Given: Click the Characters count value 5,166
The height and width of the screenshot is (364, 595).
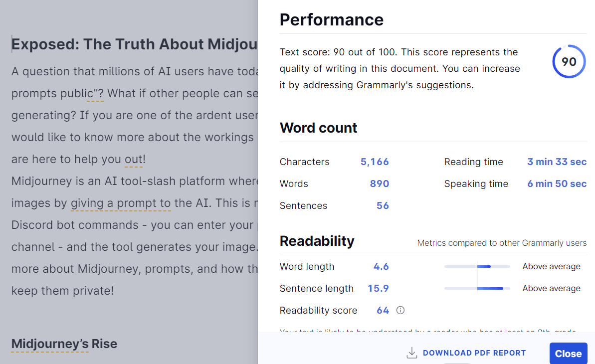Looking at the screenshot, I should (x=375, y=162).
